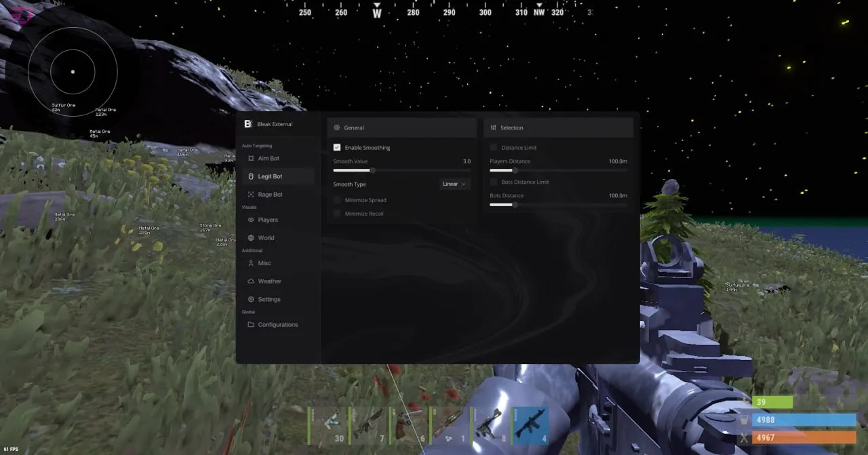The width and height of the screenshot is (868, 455).
Task: Click the Players Distance slider
Action: 559,170
